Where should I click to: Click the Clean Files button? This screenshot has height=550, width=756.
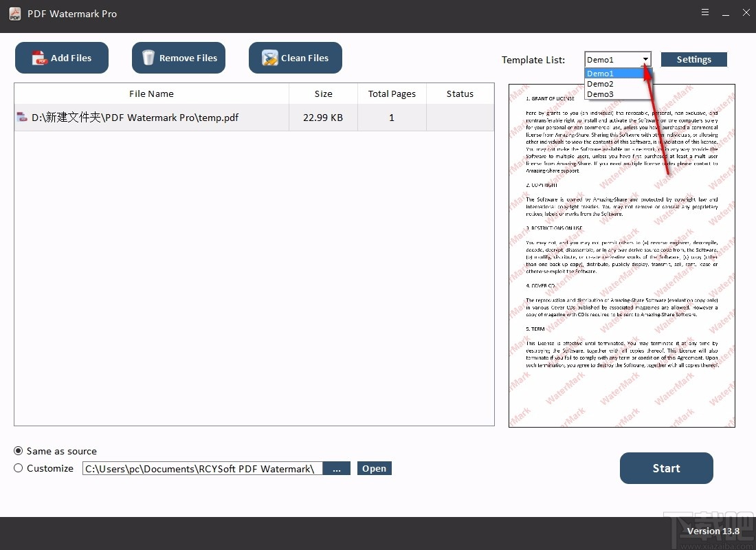click(x=296, y=58)
